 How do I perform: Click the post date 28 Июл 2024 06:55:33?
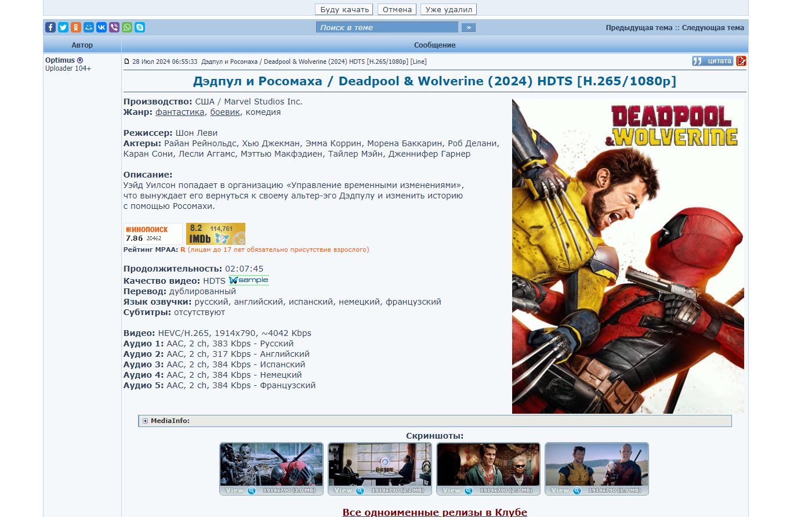pos(165,61)
